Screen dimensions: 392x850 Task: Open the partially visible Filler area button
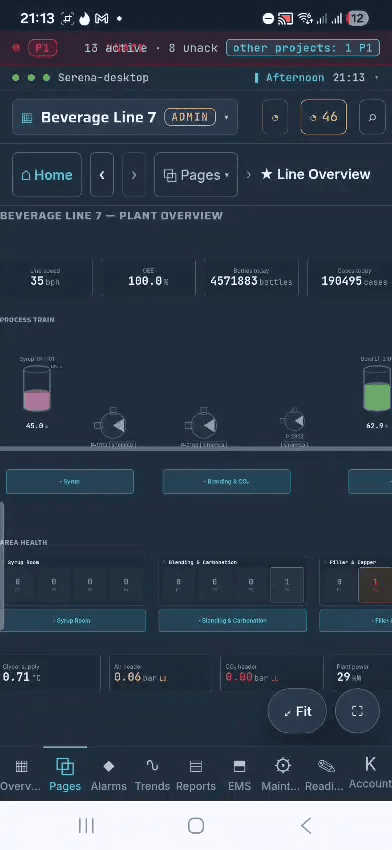[x=356, y=620]
